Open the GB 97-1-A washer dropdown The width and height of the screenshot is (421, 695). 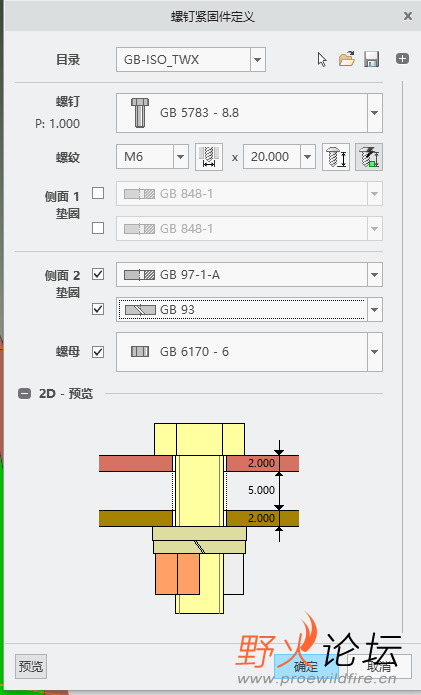(374, 275)
